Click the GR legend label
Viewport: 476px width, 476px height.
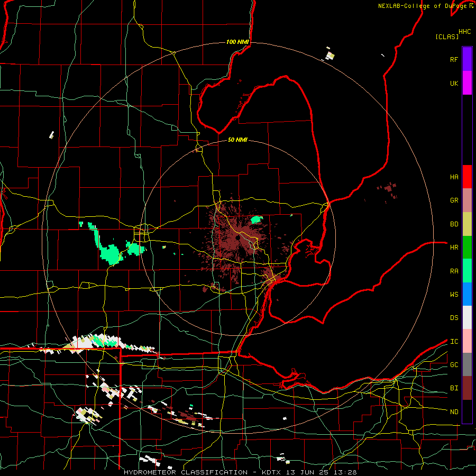coord(454,200)
